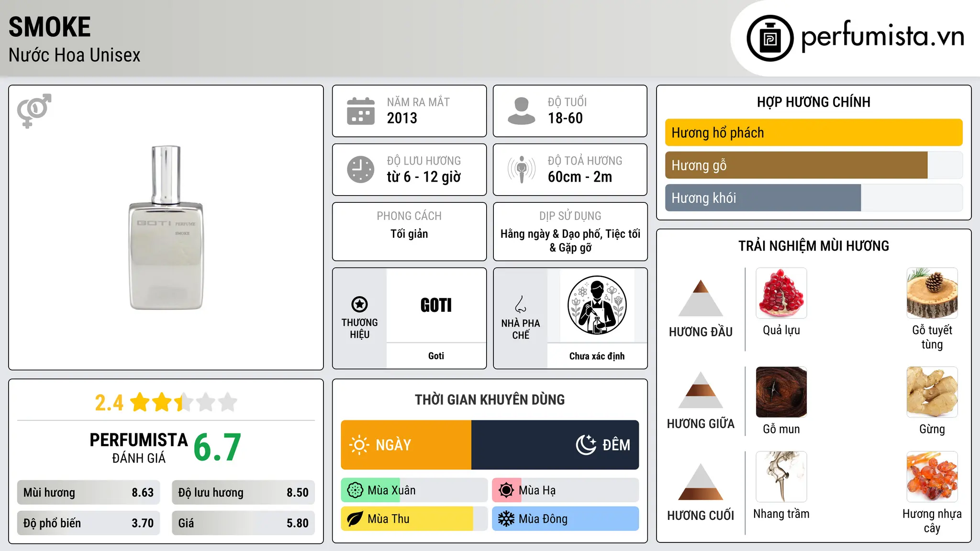The height and width of the screenshot is (551, 980).
Task: Click the blue Mùa Đông season bar
Action: coord(566,519)
